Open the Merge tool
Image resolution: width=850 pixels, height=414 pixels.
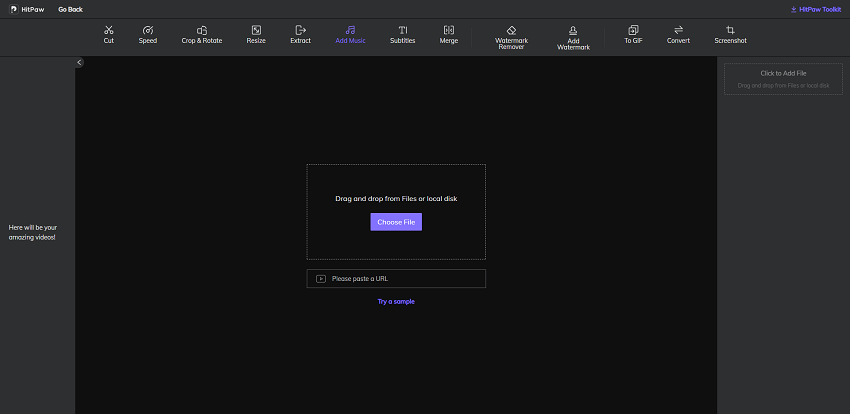(448, 35)
